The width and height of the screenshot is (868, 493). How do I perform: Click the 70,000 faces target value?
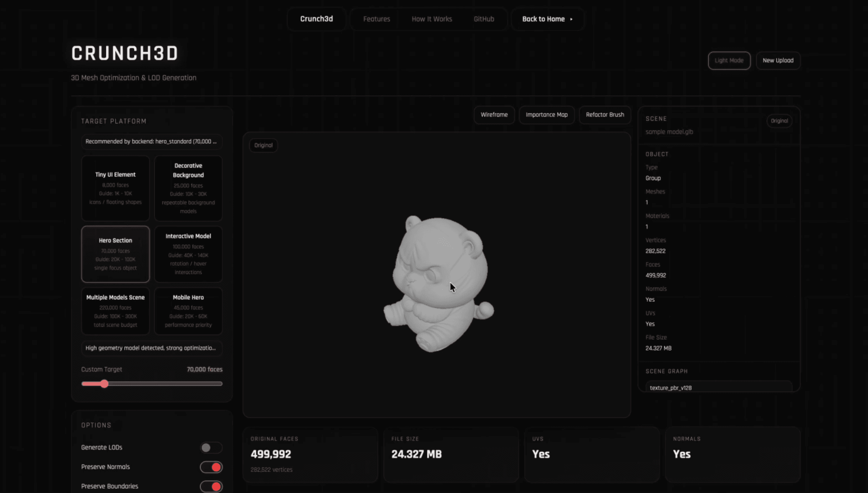tap(204, 369)
